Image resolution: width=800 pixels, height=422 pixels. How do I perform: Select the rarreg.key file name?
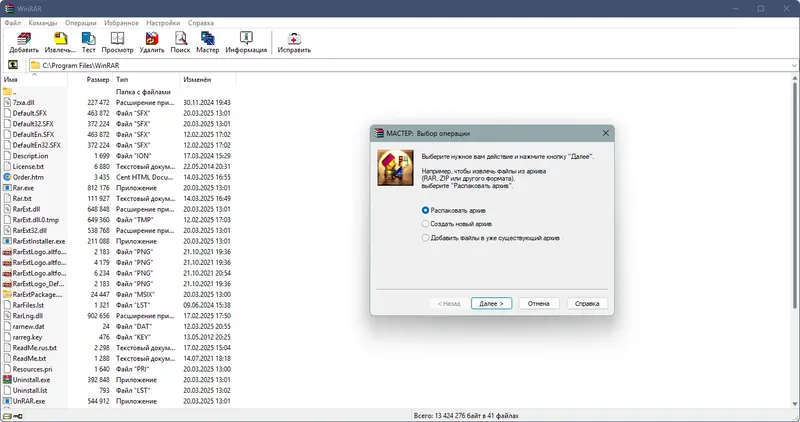[x=28, y=337]
